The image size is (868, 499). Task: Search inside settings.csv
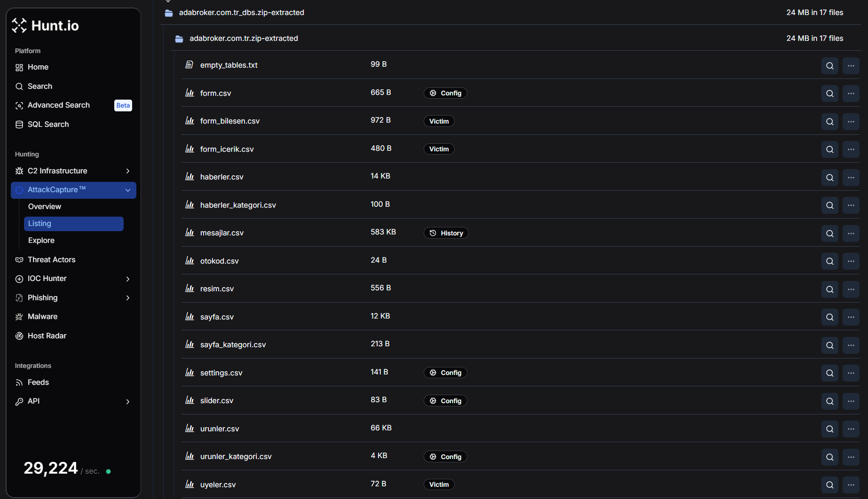click(830, 373)
